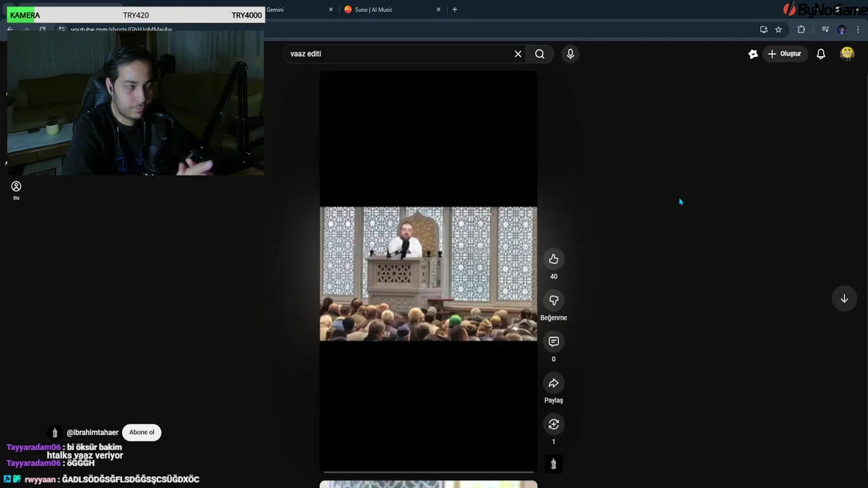This screenshot has height=488, width=868.
Task: Run the search with magnifier button
Action: coord(540,54)
